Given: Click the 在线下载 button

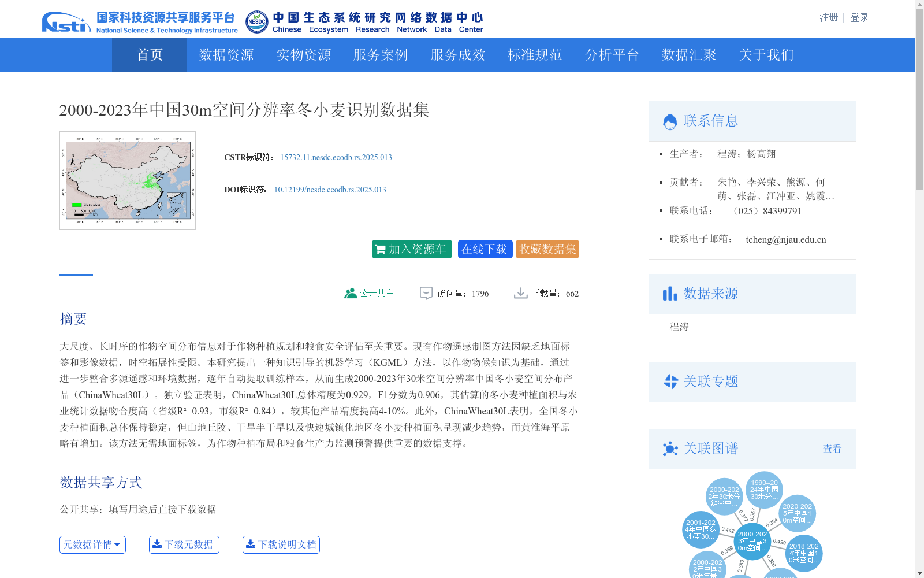Looking at the screenshot, I should (x=485, y=249).
